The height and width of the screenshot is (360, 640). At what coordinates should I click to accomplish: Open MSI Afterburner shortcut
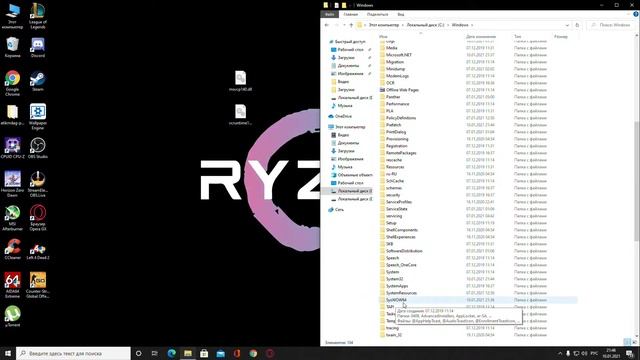[12, 218]
